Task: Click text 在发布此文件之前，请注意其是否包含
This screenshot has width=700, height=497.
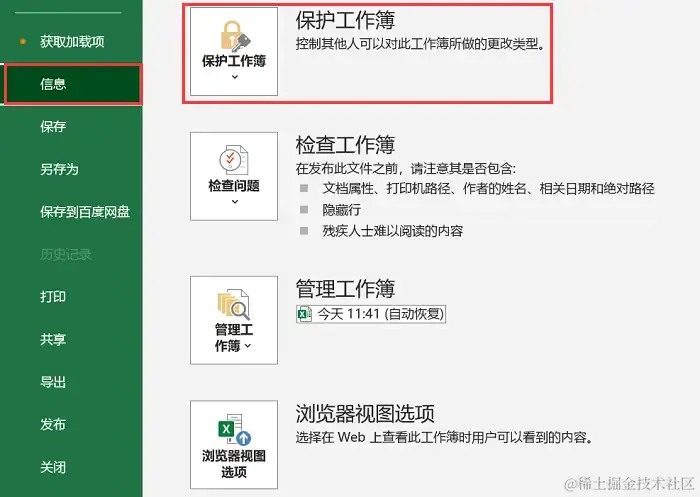Action: pos(405,168)
